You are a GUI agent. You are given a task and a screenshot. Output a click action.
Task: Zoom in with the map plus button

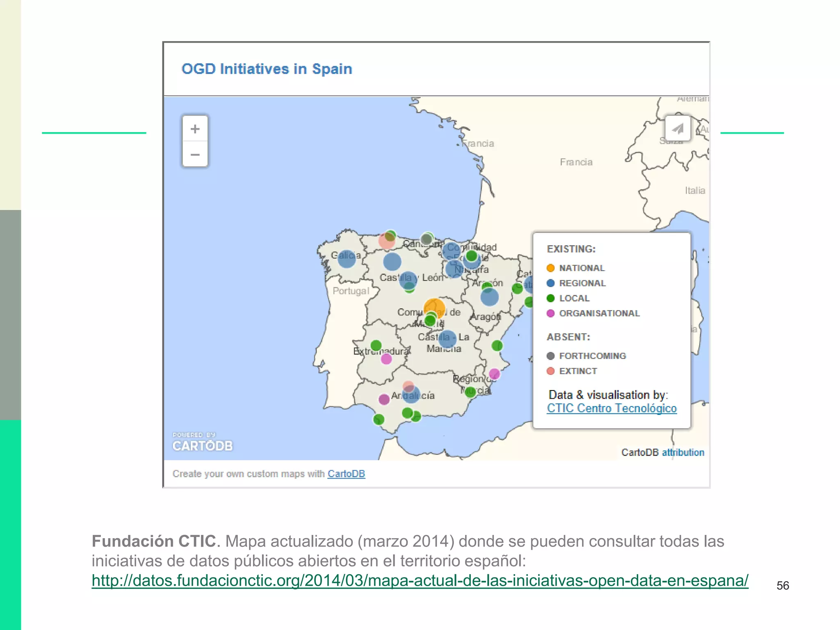pyautogui.click(x=195, y=129)
